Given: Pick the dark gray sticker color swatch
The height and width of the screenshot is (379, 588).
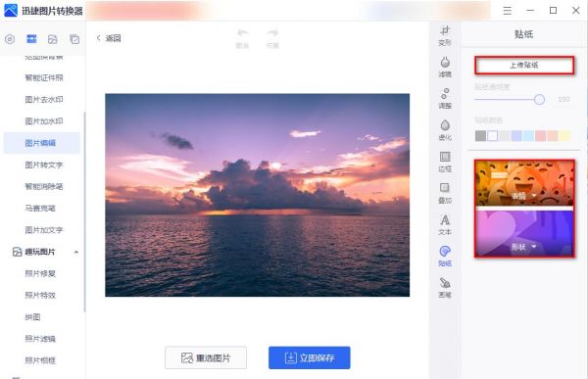Looking at the screenshot, I should (x=480, y=135).
